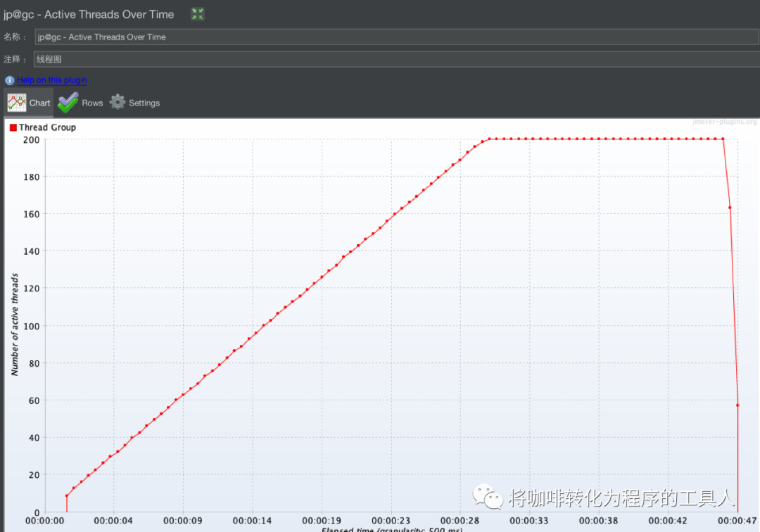
Task: Click the y-axis value 100
Action: click(32, 326)
